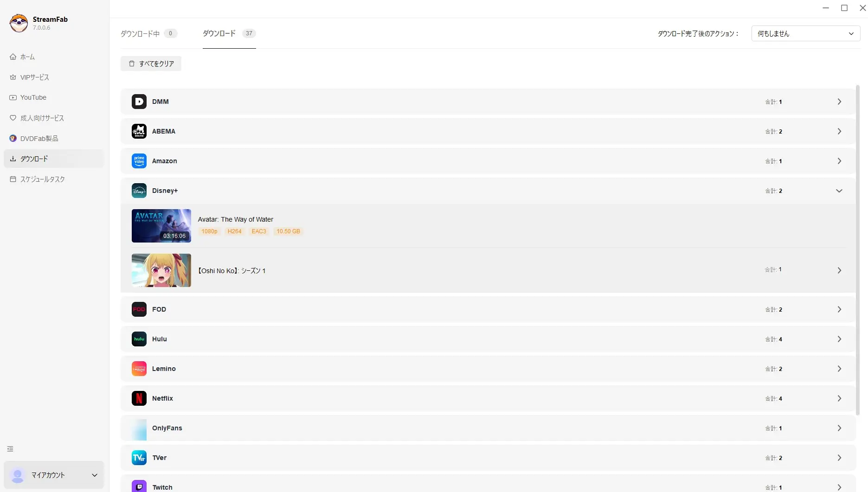Minimize the StreamFab window
868x492 pixels.
tap(826, 8)
